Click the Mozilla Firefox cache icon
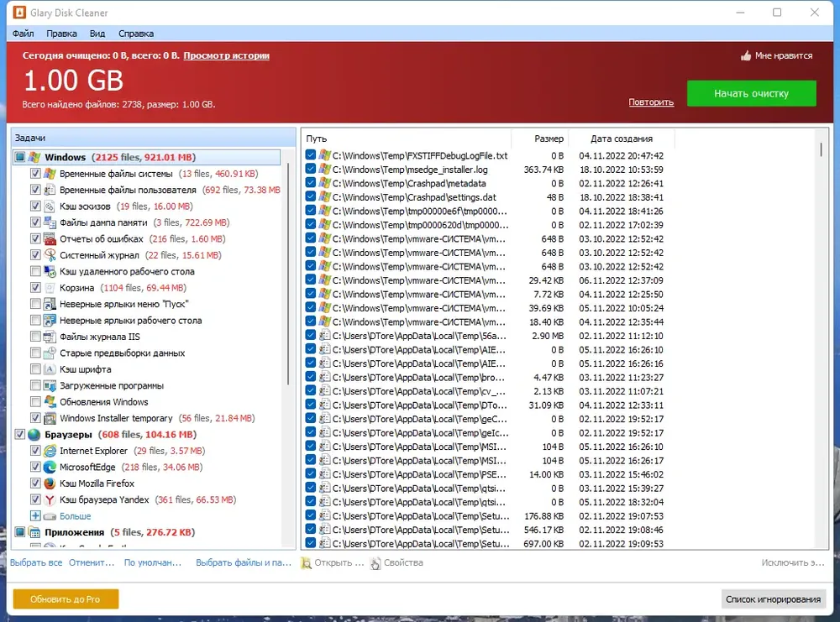Screen dimensions: 840x622 pos(50,483)
